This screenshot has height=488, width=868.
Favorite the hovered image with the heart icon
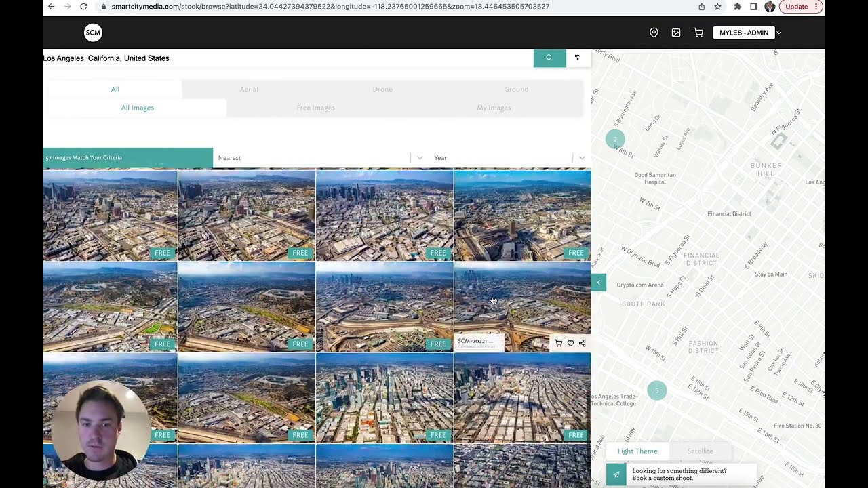click(x=570, y=344)
